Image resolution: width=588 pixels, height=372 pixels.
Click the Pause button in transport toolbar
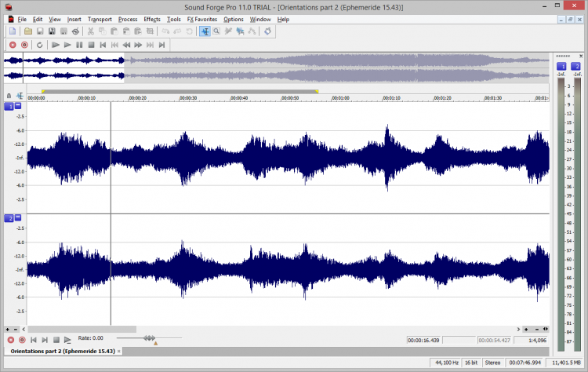tap(80, 45)
